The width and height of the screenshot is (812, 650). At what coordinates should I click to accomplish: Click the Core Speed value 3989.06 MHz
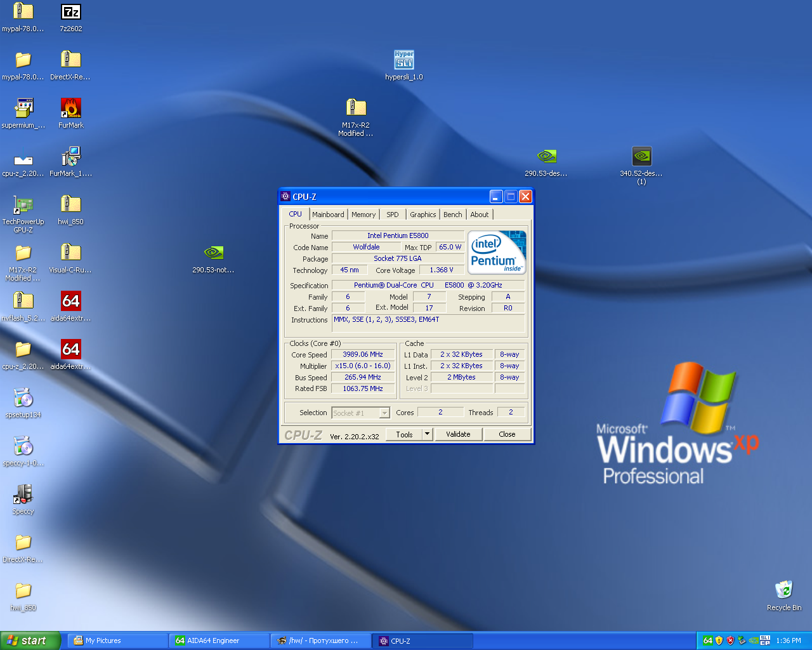click(x=363, y=354)
